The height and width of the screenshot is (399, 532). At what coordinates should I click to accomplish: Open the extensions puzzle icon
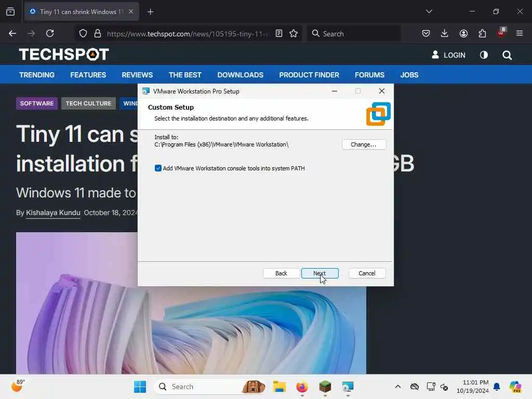tap(482, 33)
